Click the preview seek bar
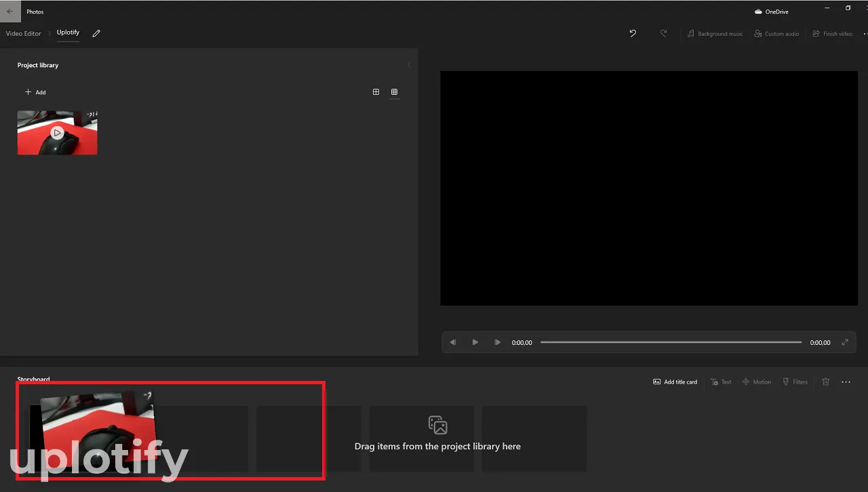The image size is (868, 492). (x=671, y=342)
